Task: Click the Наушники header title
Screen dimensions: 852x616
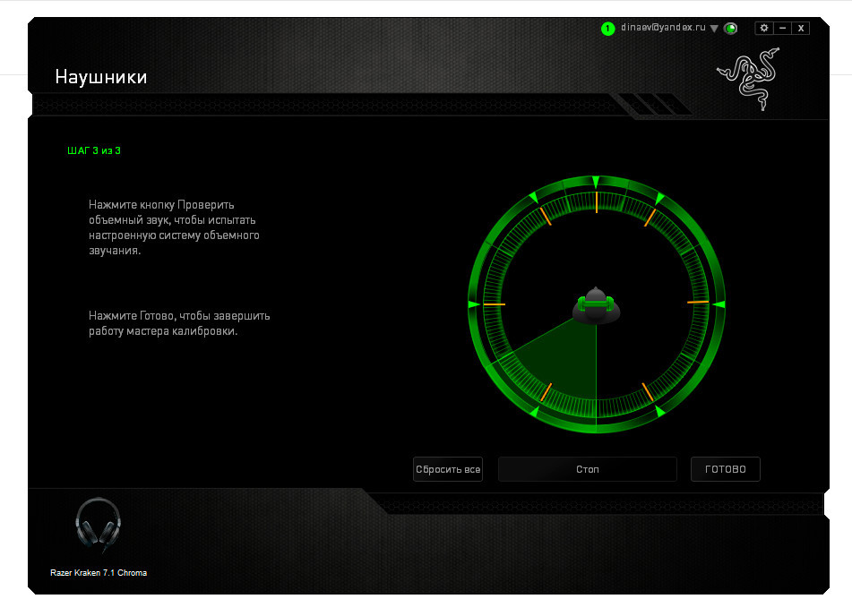Action: tap(101, 77)
